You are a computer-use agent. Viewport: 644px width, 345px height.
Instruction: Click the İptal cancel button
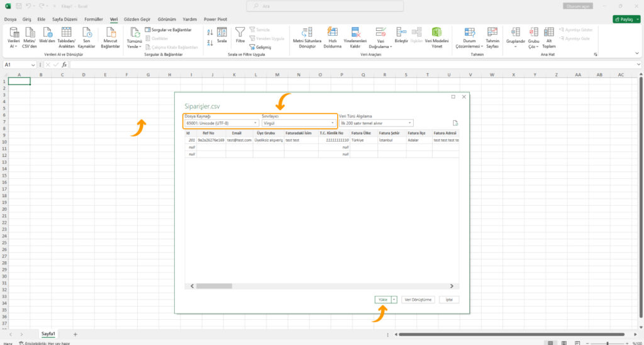tap(449, 300)
